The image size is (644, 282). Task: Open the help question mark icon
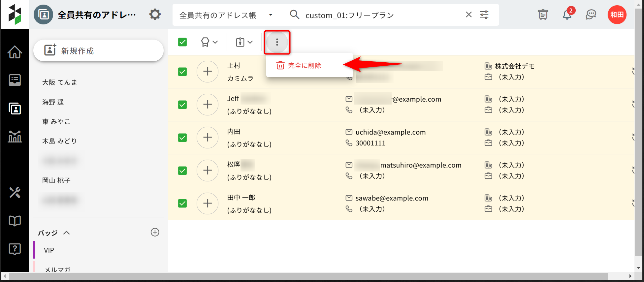(15, 249)
